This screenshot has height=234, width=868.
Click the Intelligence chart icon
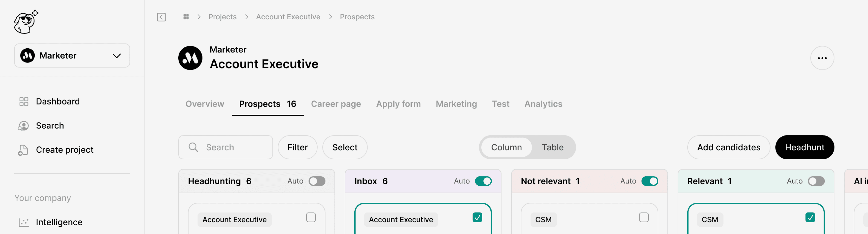[23, 222]
